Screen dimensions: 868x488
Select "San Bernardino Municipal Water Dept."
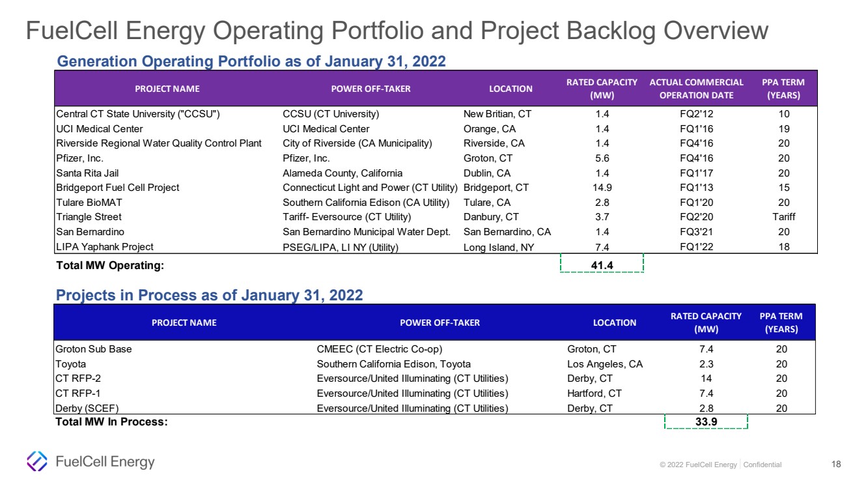[x=367, y=232]
